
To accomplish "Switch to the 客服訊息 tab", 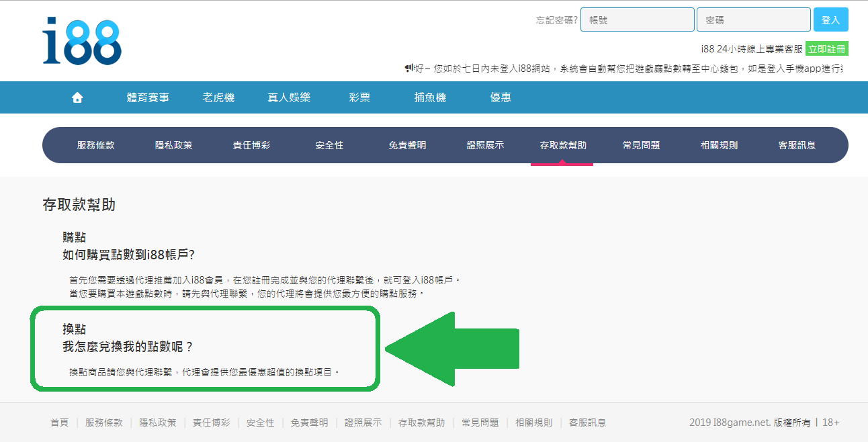I will [797, 145].
